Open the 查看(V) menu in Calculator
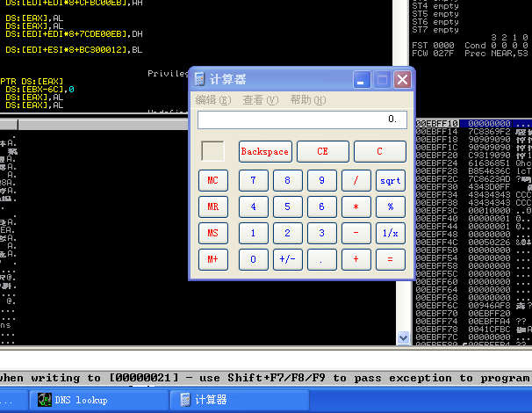Image resolution: width=532 pixels, height=413 pixels. [x=261, y=100]
